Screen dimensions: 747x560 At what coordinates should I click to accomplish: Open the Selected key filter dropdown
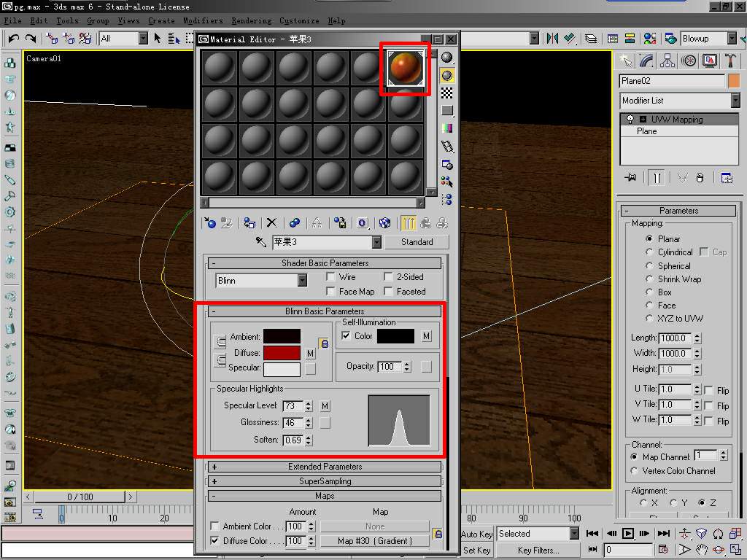click(574, 533)
